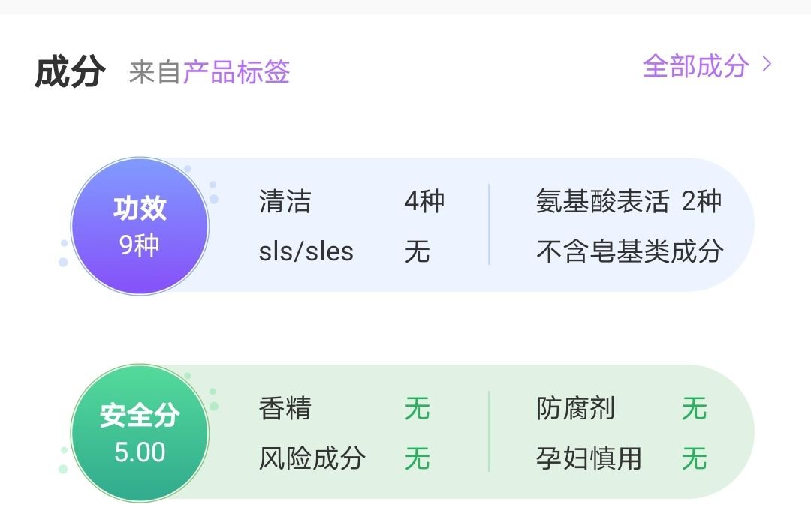This screenshot has height=532, width=811.
Task: Tap the green 无 beside 防腐剂
Action: [694, 409]
